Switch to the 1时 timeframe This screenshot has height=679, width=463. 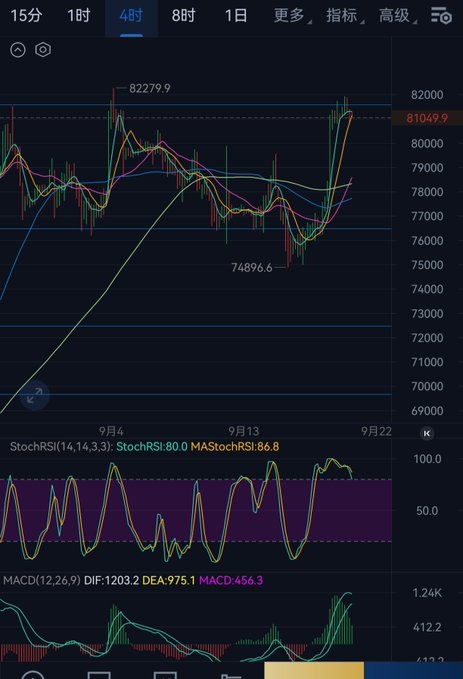tap(78, 16)
